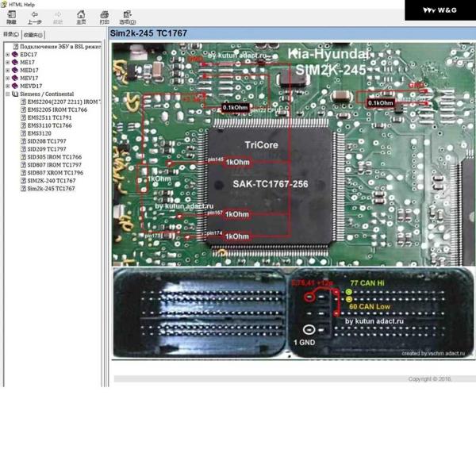Click the SIM2K-245 circuit board image
476x476 pixels.
pos(294,154)
